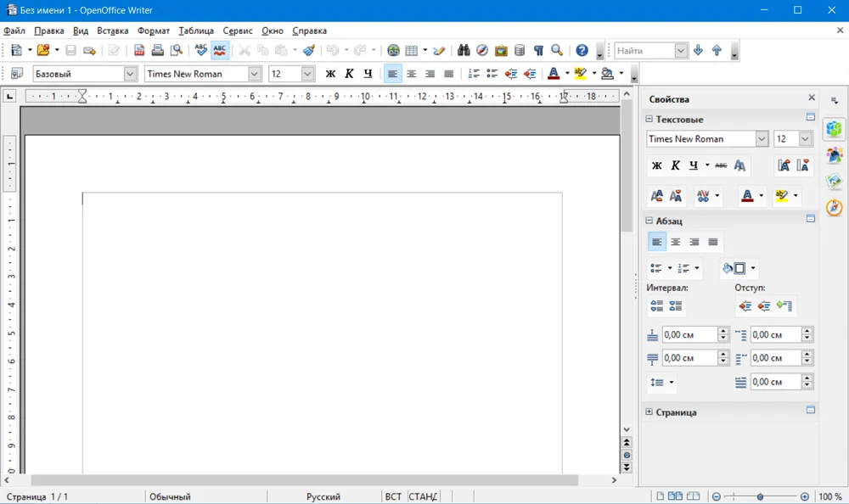
Task: Open the Page preview icon
Action: [177, 50]
